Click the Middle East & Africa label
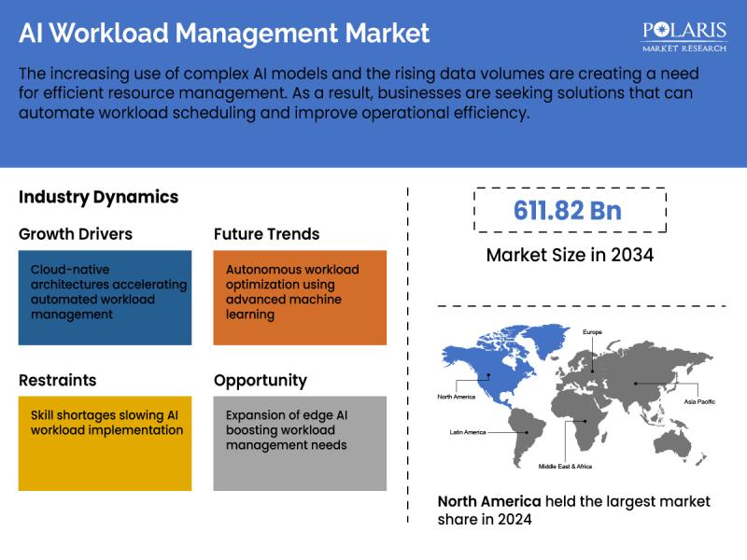747x560 pixels. 565,466
